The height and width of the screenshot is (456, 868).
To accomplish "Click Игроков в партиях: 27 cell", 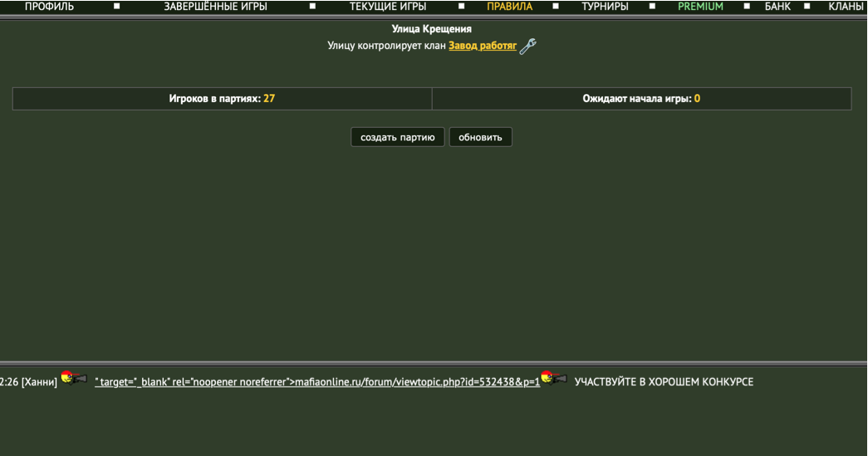I will click(222, 99).
